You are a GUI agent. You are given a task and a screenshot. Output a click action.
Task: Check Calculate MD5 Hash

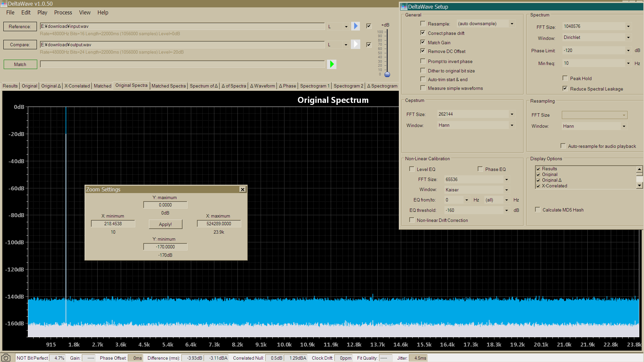(x=537, y=209)
